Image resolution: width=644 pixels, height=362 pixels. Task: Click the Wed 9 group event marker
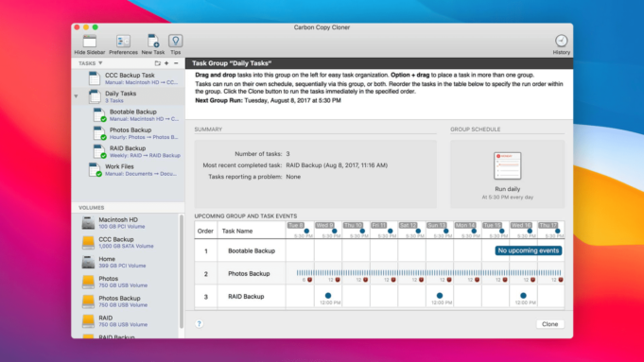pyautogui.click(x=335, y=231)
